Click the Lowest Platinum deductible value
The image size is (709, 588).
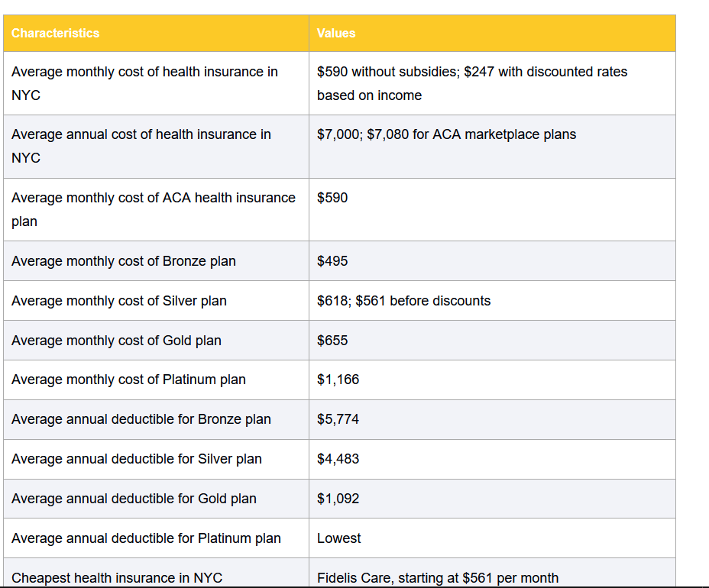point(338,538)
